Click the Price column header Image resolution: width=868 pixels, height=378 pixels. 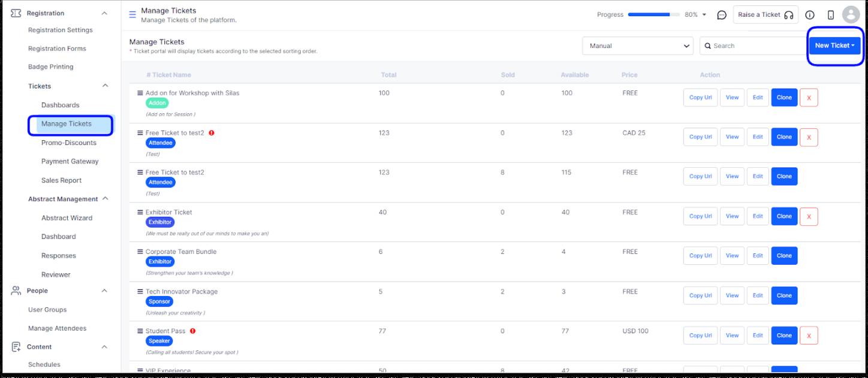pos(629,75)
